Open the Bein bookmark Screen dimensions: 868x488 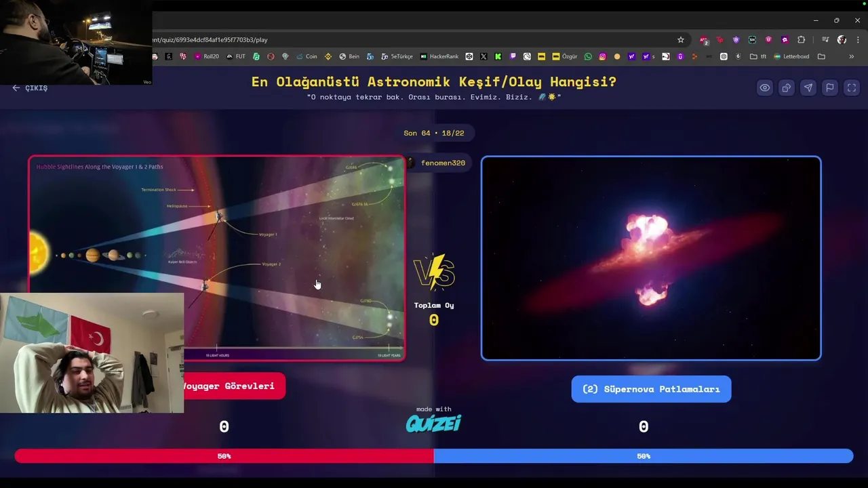(349, 57)
